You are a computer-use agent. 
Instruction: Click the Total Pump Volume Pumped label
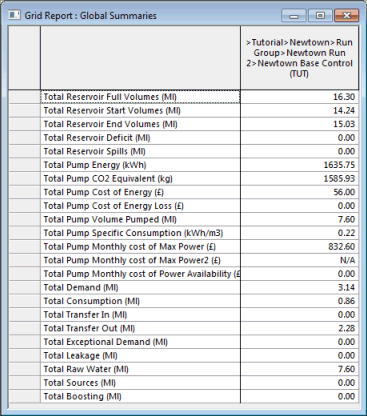click(x=110, y=219)
